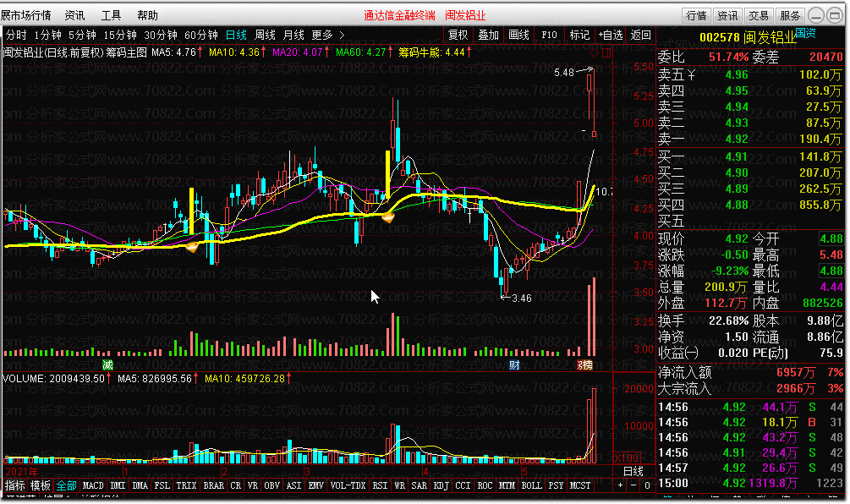Click the 画线 drawing tool button
Image resolution: width=850 pixels, height=504 pixels.
(518, 36)
